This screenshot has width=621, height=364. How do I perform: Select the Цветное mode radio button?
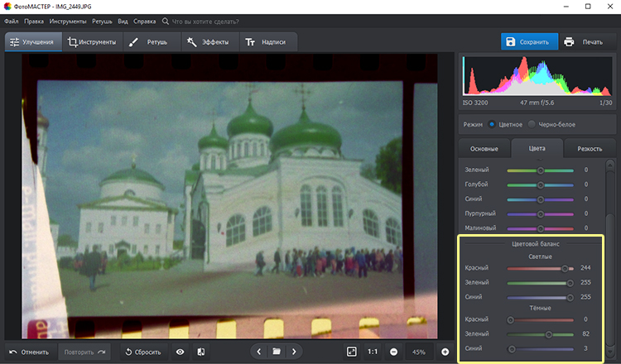492,124
